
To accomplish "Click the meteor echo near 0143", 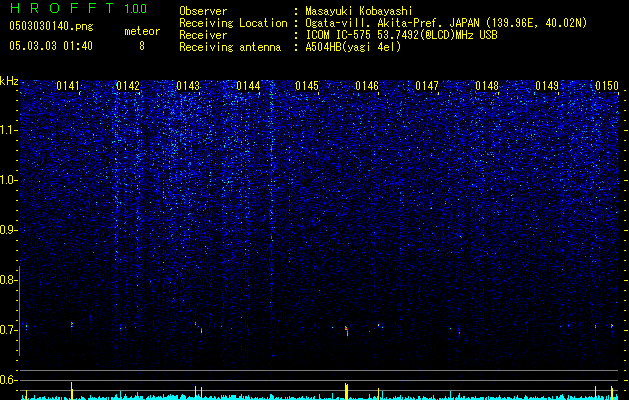I will tap(195, 323).
